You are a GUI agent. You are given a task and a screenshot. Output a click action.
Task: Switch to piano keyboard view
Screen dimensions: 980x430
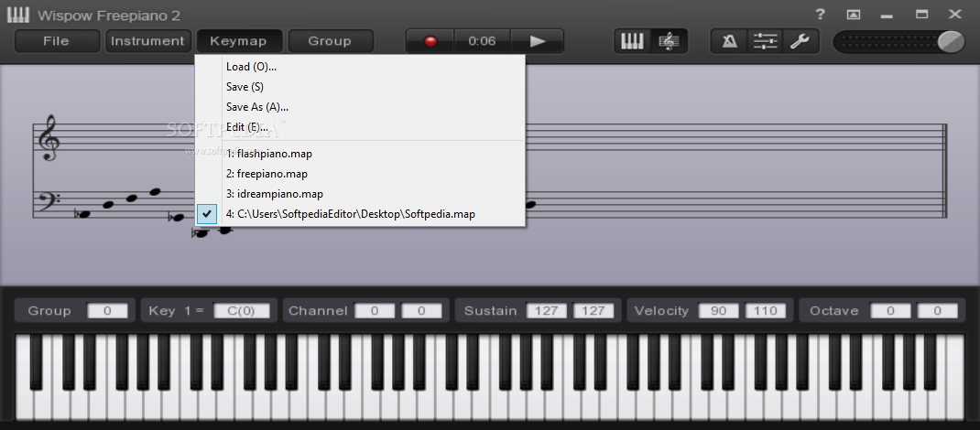tap(632, 41)
